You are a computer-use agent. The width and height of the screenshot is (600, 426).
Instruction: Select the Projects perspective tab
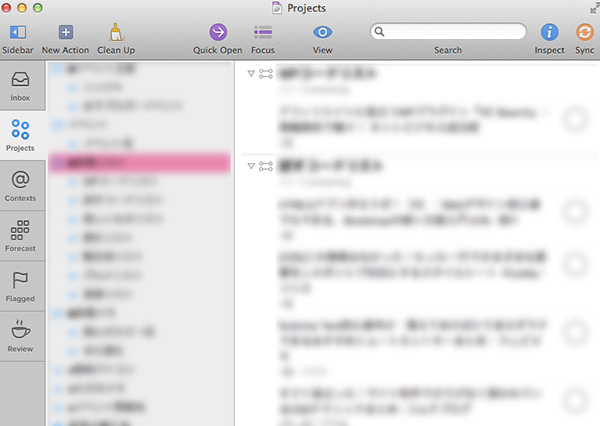tap(20, 135)
